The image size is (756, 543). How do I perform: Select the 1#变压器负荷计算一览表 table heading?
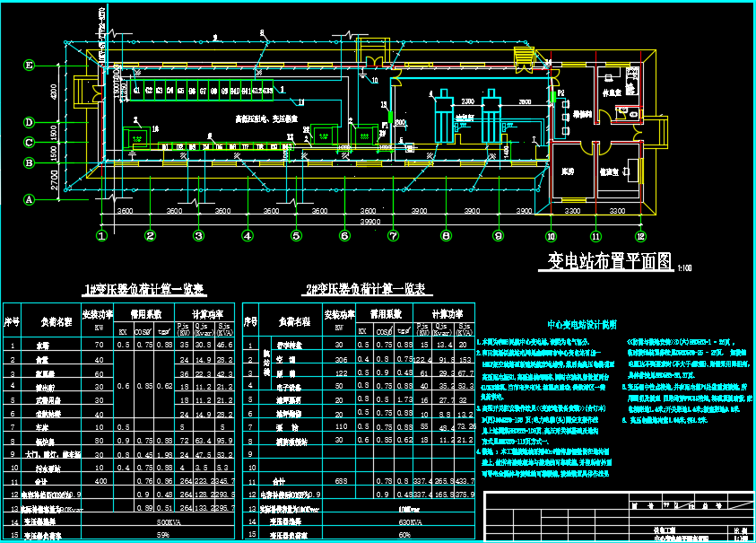point(144,290)
